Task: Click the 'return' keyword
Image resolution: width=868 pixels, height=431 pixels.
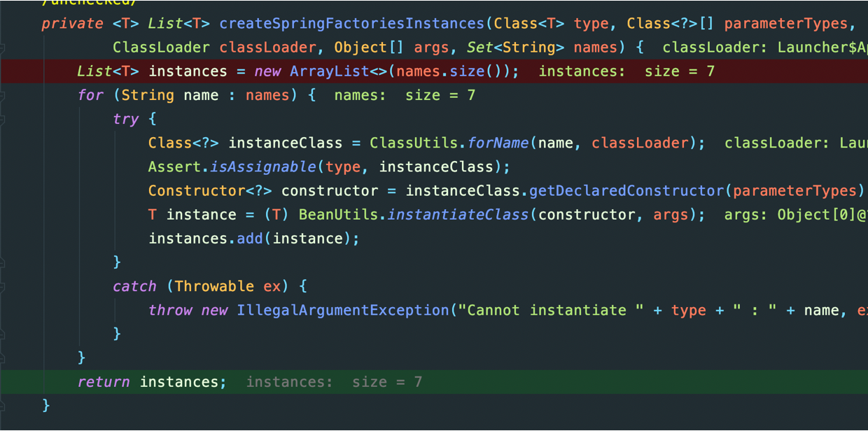Action: 104,381
